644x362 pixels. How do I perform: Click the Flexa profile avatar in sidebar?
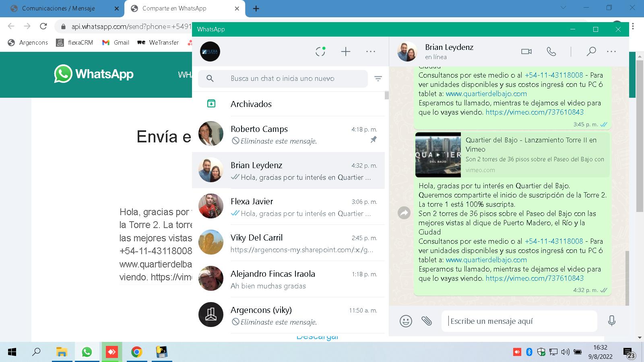coord(210,51)
